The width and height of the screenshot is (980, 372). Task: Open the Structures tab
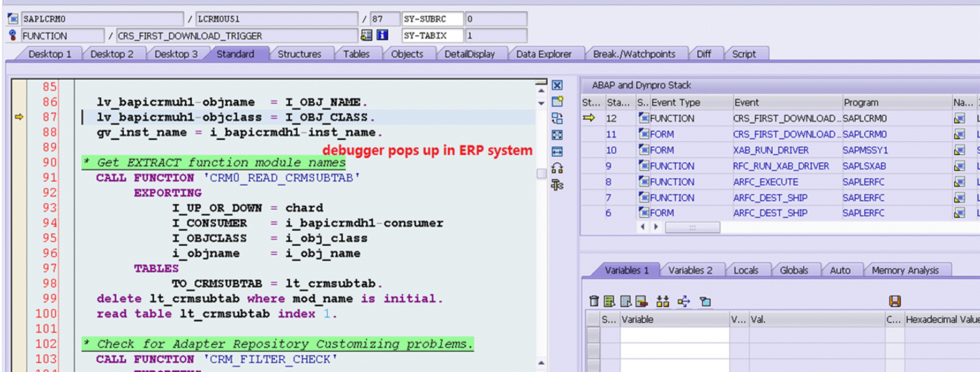tap(299, 54)
